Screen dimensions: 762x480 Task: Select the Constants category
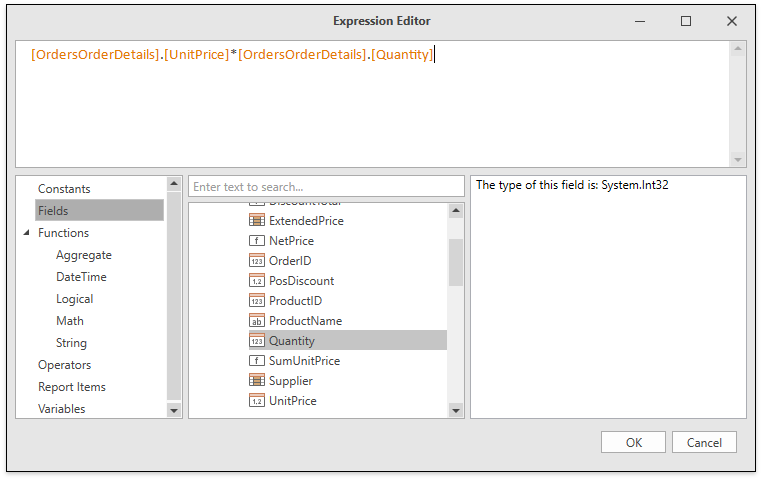64,189
